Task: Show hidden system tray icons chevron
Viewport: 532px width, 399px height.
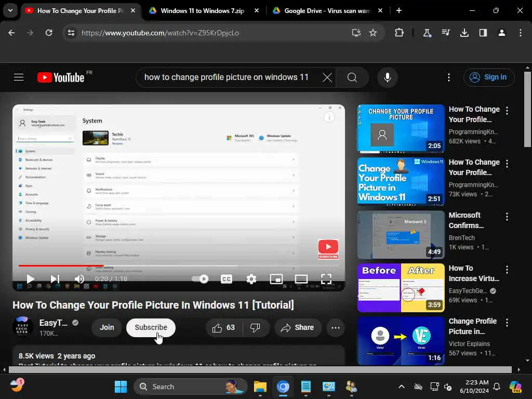Action: point(402,387)
